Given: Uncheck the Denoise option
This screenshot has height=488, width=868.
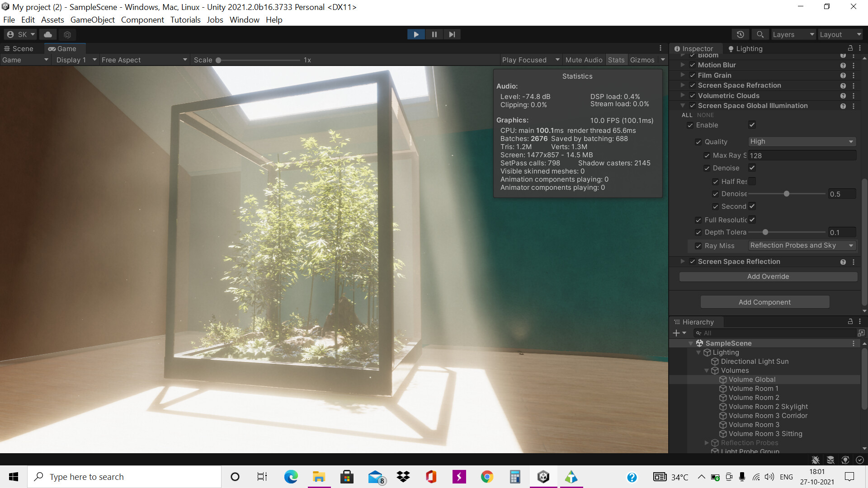Looking at the screenshot, I should (x=752, y=168).
